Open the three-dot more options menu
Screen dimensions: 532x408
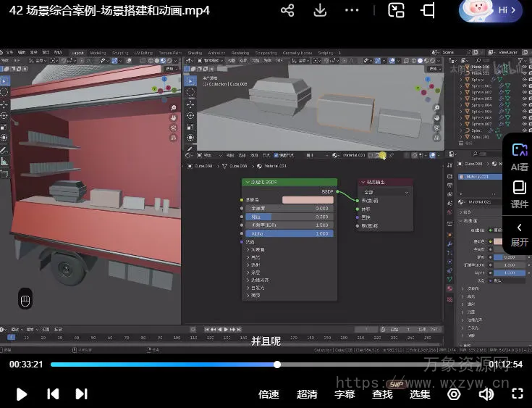click(x=352, y=11)
